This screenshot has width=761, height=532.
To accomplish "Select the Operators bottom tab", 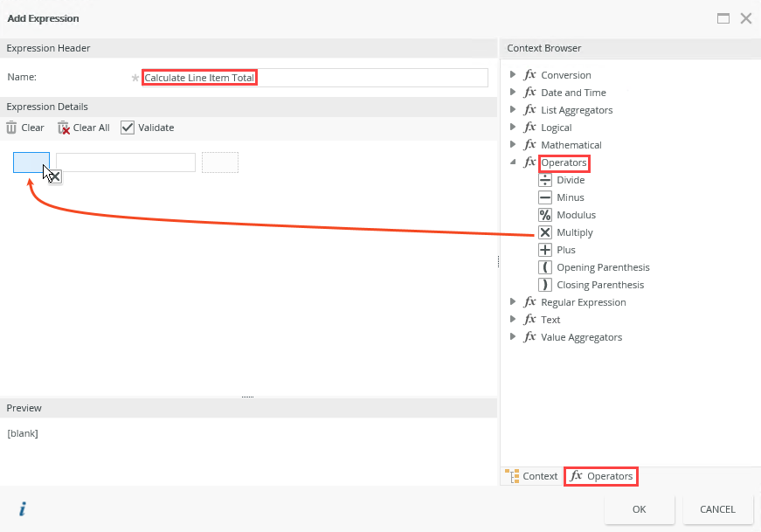I will pos(601,476).
